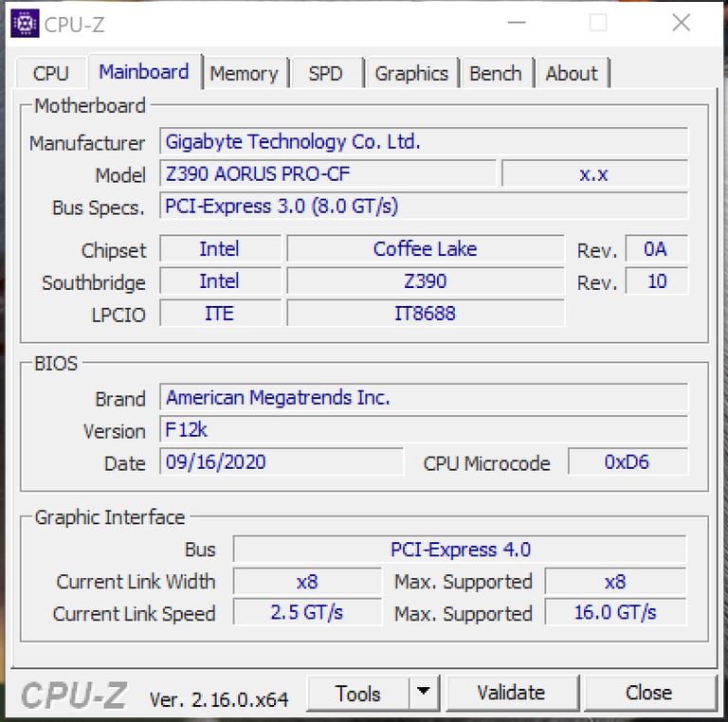The width and height of the screenshot is (728, 722).
Task: Click the Current Link Speed 2.5 GT/s value
Action: point(307,612)
